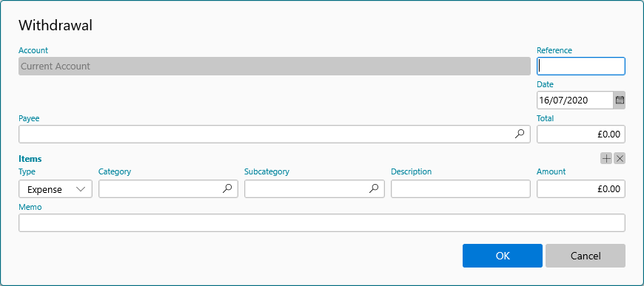Click the Withdrawal dialog title

(56, 25)
